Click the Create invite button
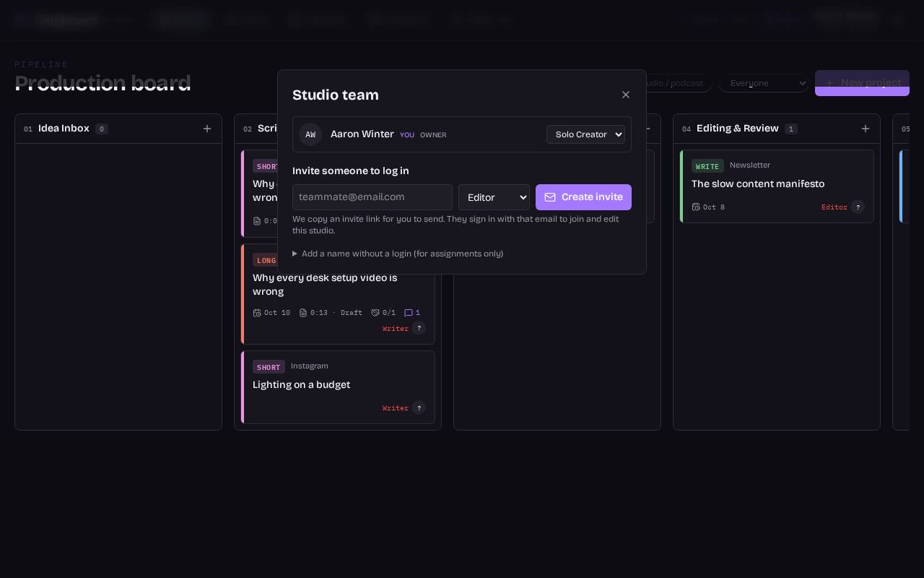Image resolution: width=924 pixels, height=578 pixels. [583, 197]
